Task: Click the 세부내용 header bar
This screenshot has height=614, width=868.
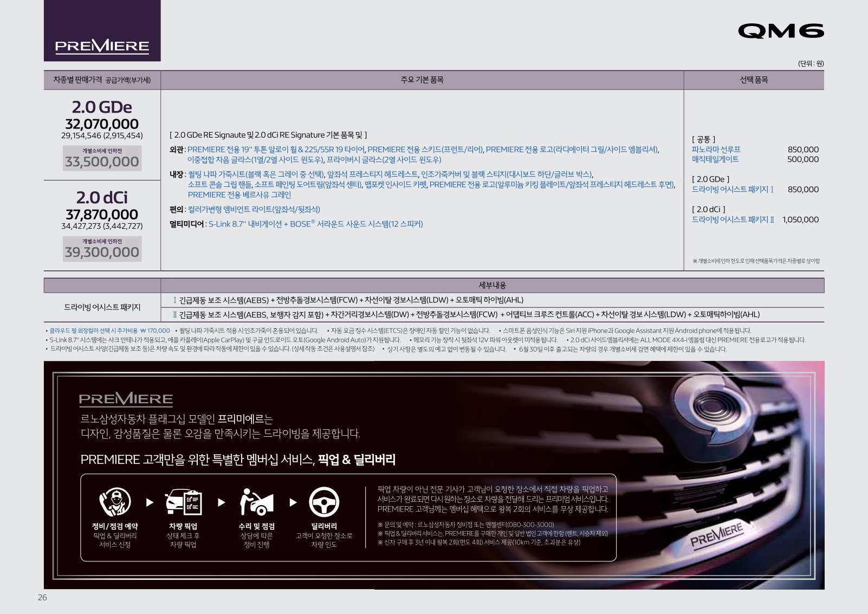Action: click(x=492, y=285)
